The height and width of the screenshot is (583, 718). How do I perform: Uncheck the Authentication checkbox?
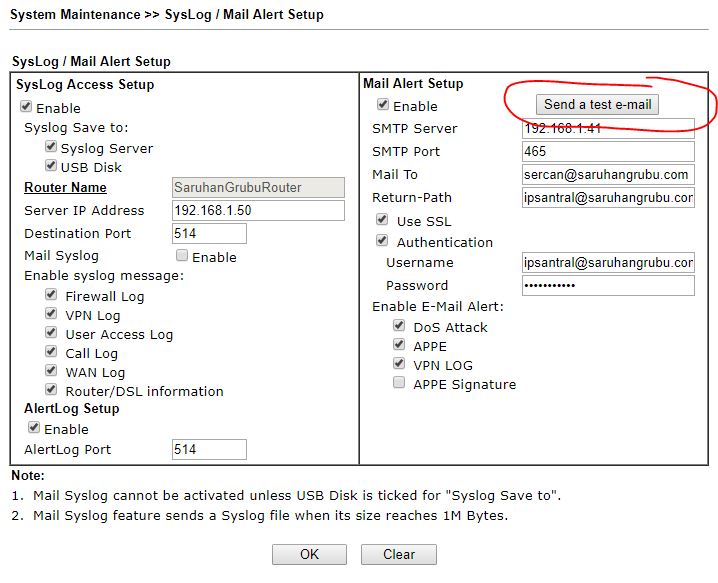(x=382, y=241)
